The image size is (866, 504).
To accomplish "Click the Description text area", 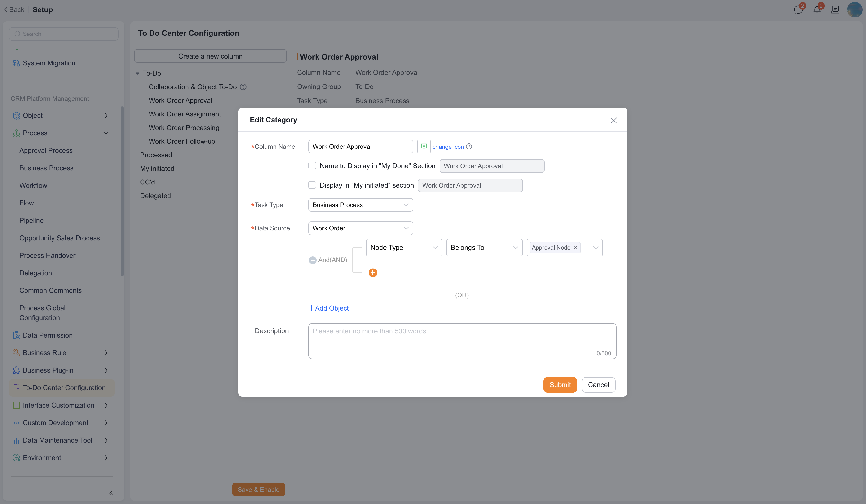I will pos(462,341).
